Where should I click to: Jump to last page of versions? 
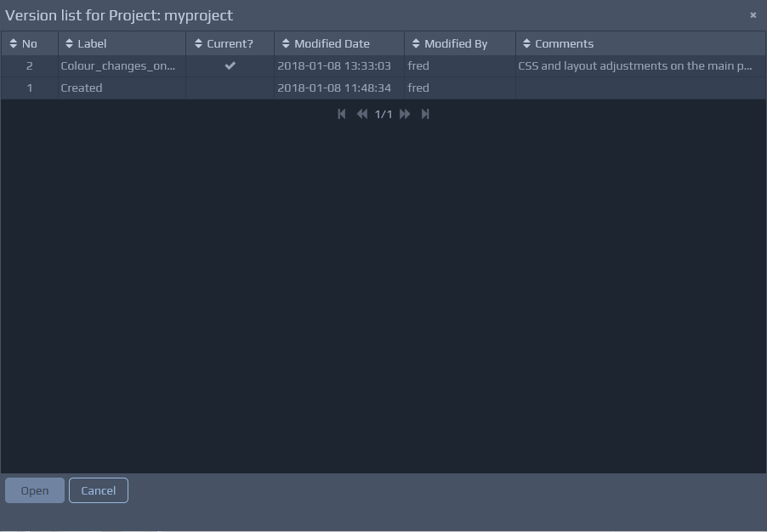click(425, 114)
